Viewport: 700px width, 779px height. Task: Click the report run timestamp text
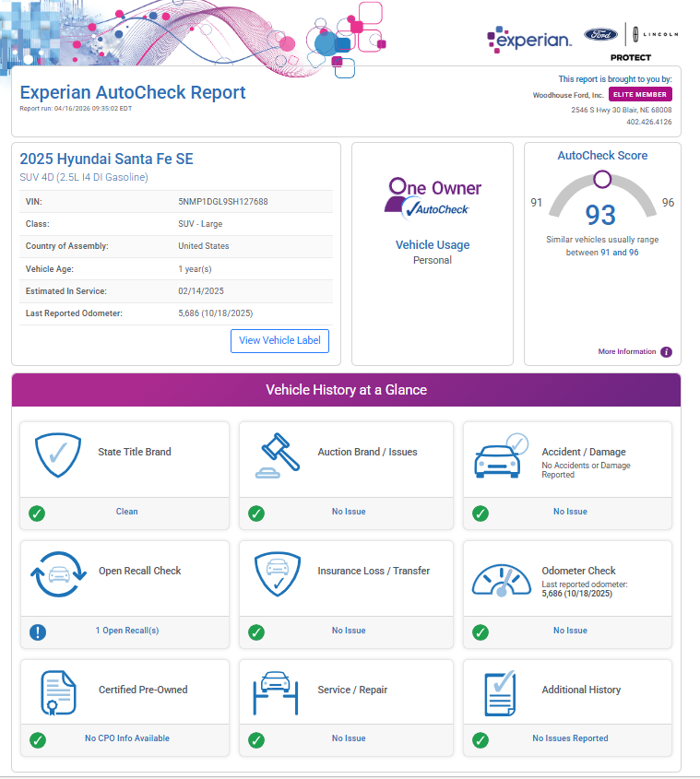(76, 108)
